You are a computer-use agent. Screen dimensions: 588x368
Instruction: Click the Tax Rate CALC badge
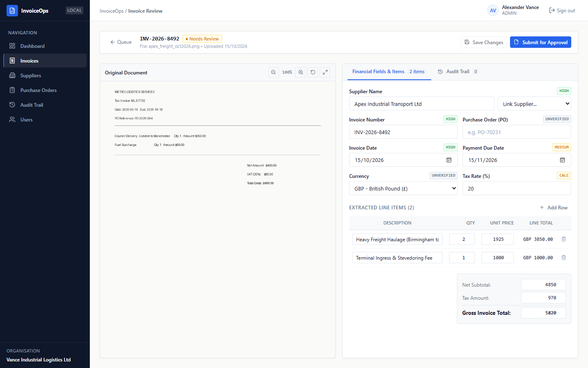pyautogui.click(x=564, y=175)
